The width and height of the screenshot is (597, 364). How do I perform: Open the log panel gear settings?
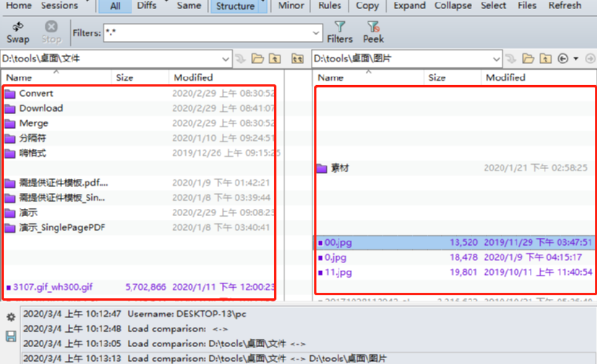(11, 317)
